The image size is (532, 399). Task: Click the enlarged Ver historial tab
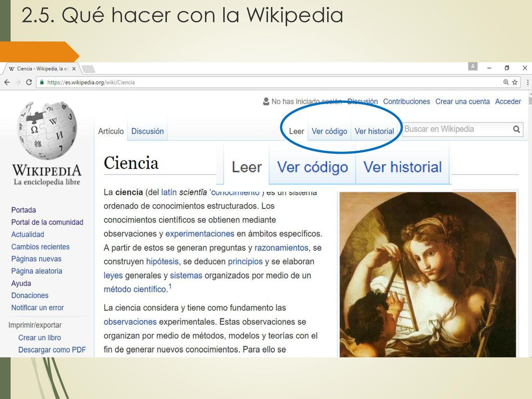coord(403,167)
